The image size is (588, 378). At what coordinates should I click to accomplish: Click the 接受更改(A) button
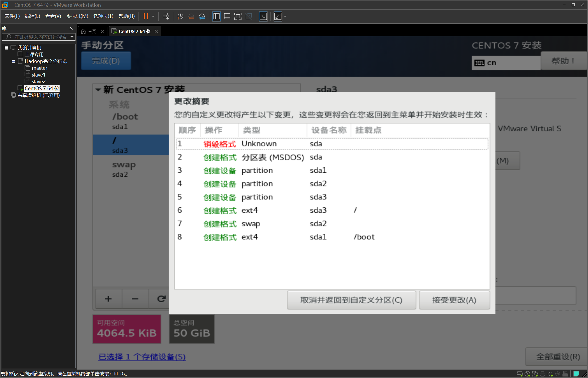click(x=454, y=300)
